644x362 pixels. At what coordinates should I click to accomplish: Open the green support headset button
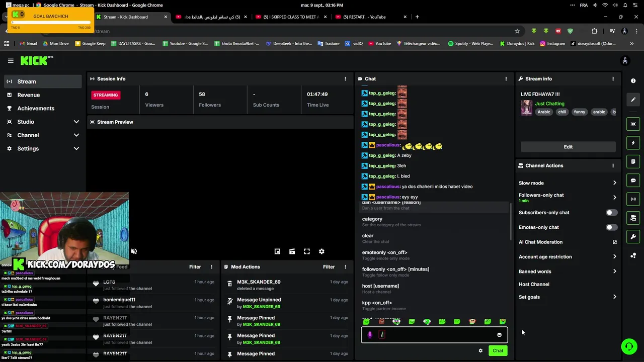click(x=628, y=346)
